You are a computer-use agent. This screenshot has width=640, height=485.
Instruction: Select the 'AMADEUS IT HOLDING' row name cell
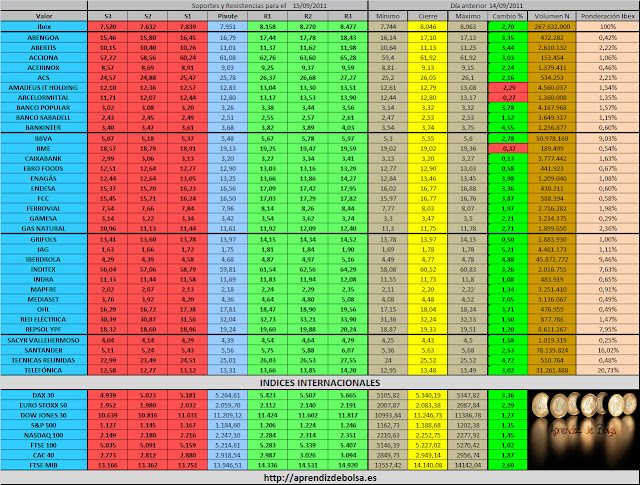pyautogui.click(x=44, y=88)
